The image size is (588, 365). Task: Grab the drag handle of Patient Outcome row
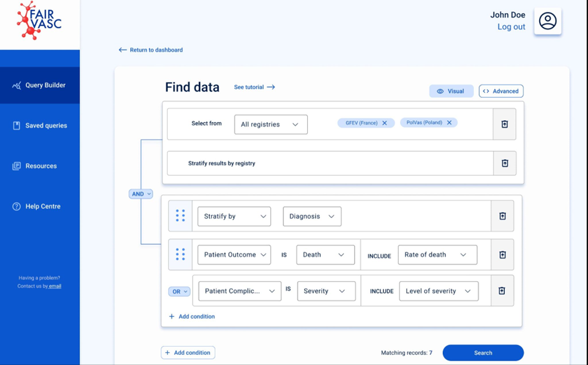pos(180,255)
